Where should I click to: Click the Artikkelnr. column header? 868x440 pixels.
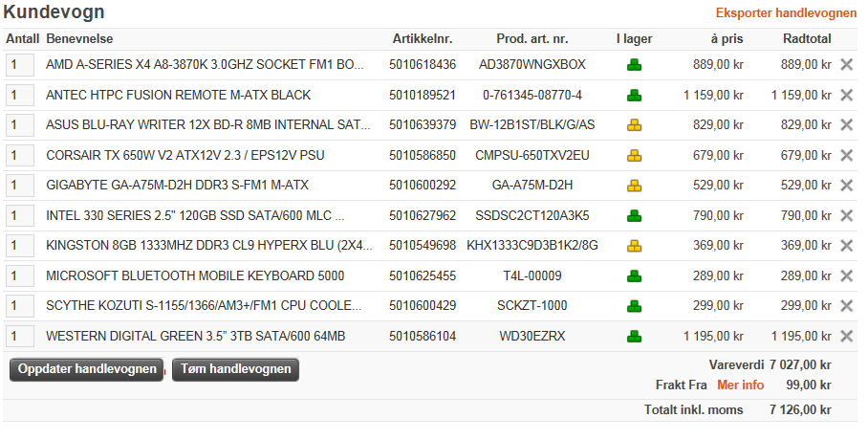(423, 39)
